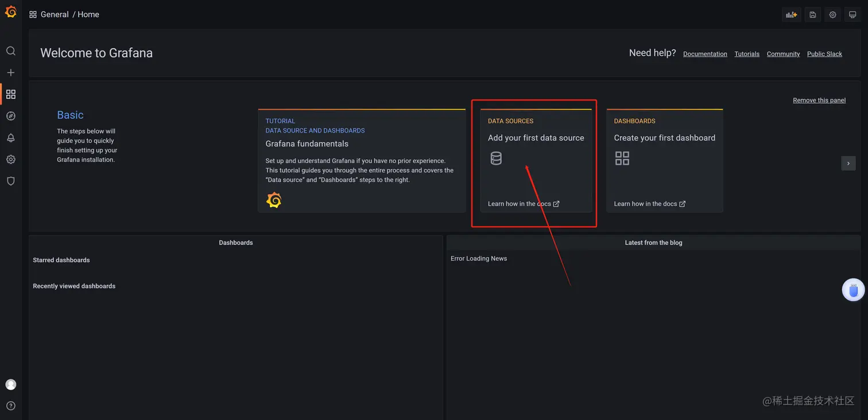Click General in the breadcrumb
This screenshot has height=420, width=868.
(55, 15)
